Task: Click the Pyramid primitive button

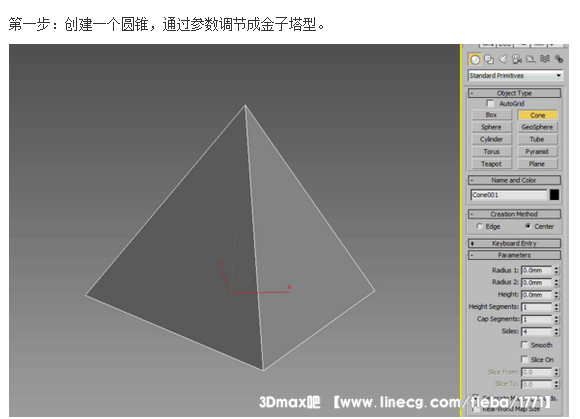Action: (537, 152)
